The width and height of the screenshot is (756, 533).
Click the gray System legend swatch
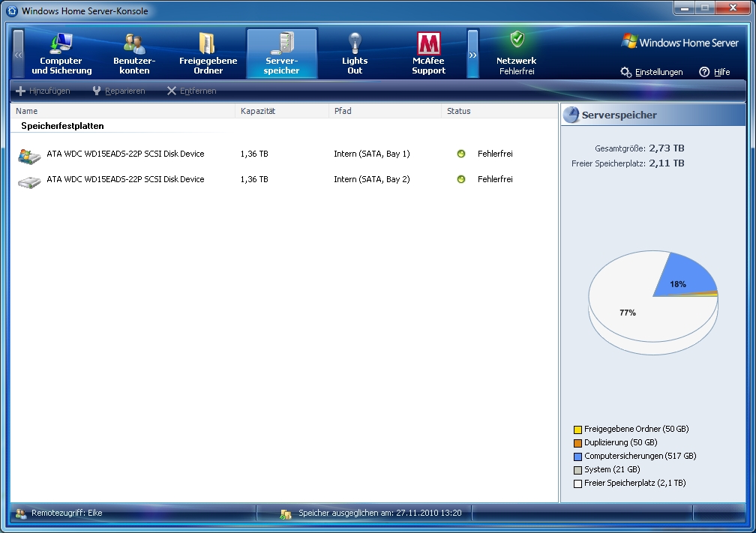click(x=577, y=470)
